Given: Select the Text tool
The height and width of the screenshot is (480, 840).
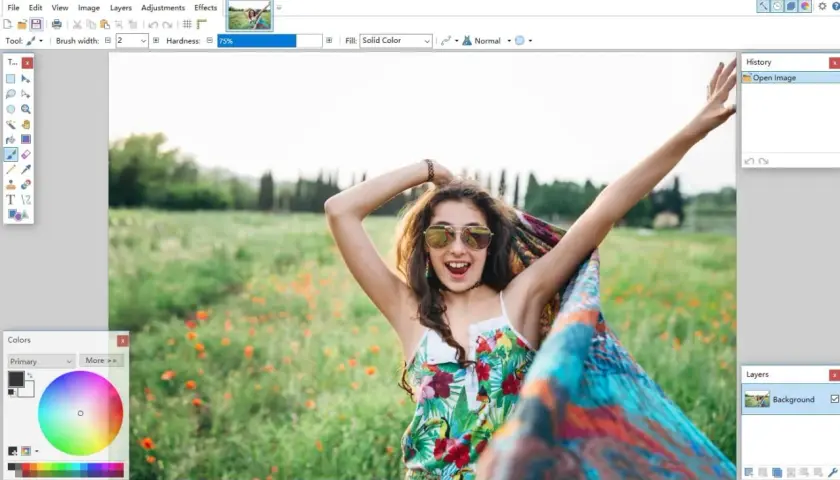Looking at the screenshot, I should pyautogui.click(x=11, y=200).
